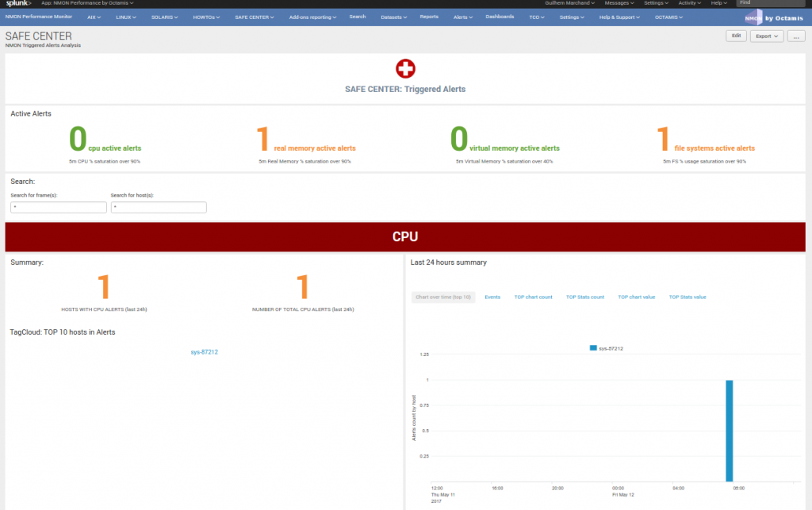The height and width of the screenshot is (510, 812).
Task: Expand the Export dropdown
Action: (x=767, y=36)
